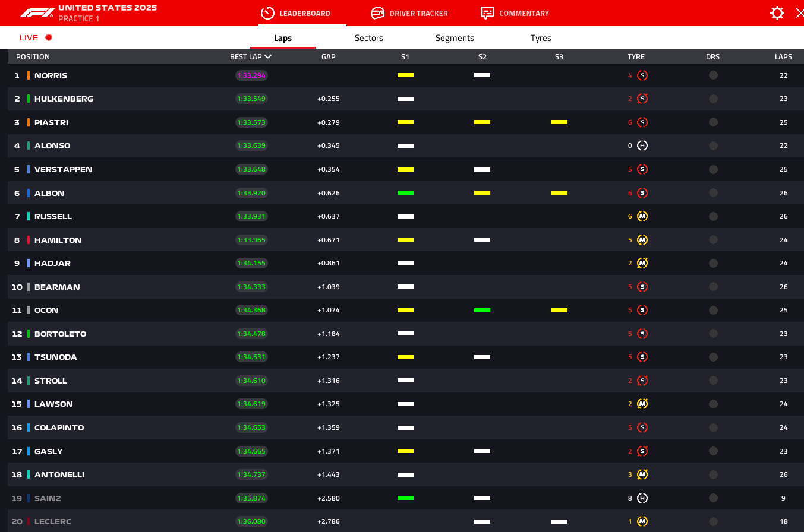The height and width of the screenshot is (532, 804).
Task: Click Norris's soft tyre icon
Action: pos(642,75)
